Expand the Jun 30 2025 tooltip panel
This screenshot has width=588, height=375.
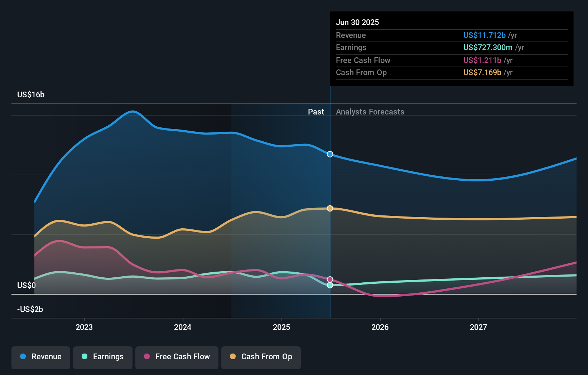click(x=357, y=22)
